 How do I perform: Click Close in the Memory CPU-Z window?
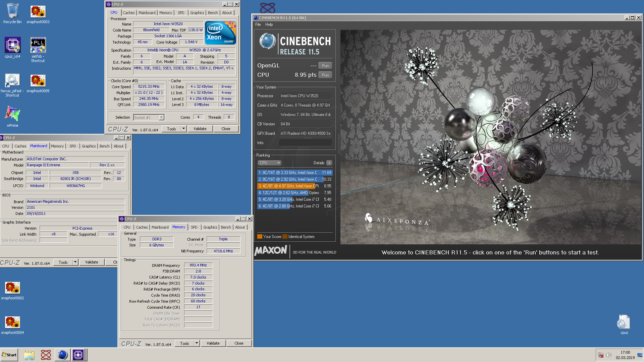[x=239, y=343]
